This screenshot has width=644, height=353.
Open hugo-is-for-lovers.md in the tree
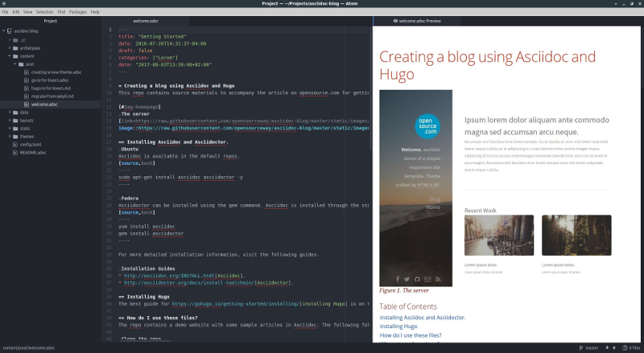[x=51, y=88]
